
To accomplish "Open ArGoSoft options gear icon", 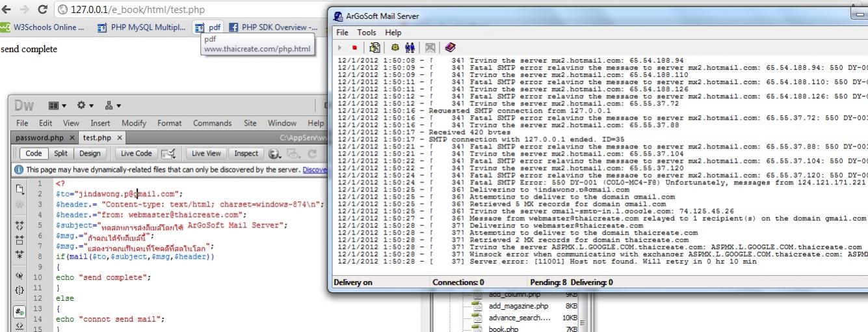I will coord(395,48).
